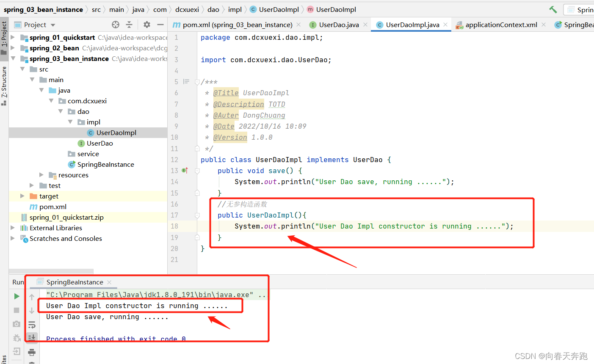Close the UserDaoImpl.java tab

click(445, 25)
